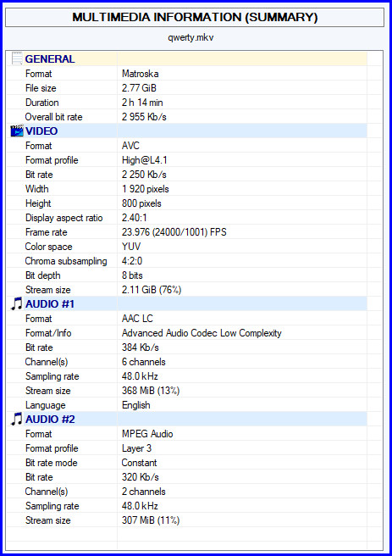The width and height of the screenshot is (392, 556).
Task: Select the Matroska format value
Action: [x=141, y=74]
